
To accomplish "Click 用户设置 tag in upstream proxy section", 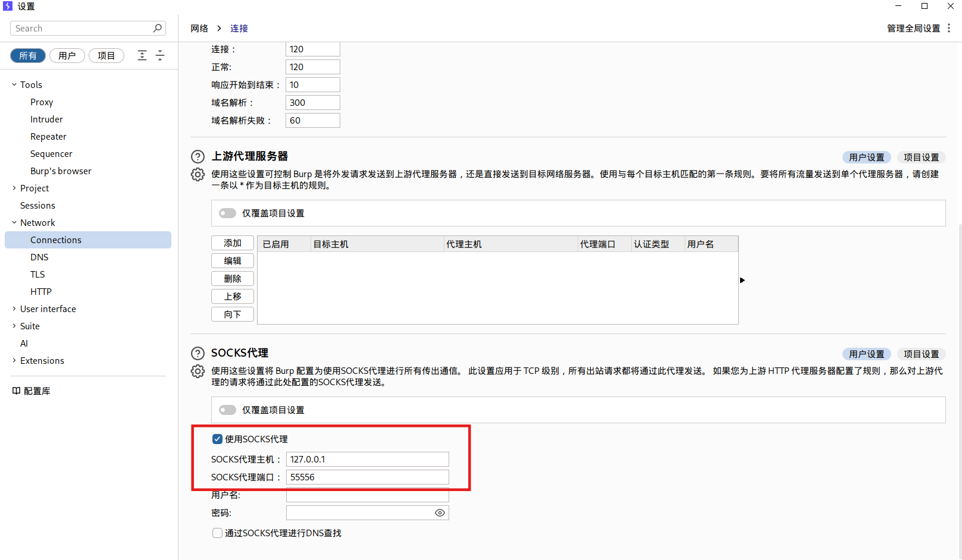I will pos(867,158).
